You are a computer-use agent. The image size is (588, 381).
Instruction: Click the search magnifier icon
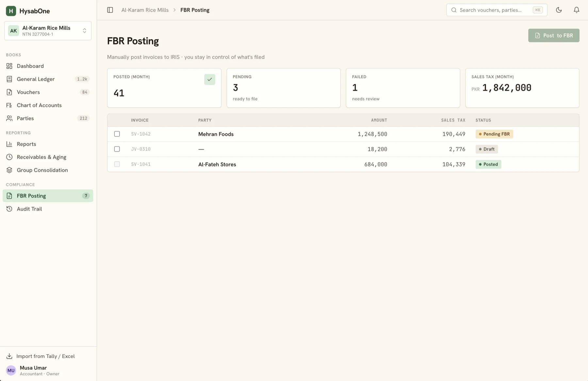454,10
